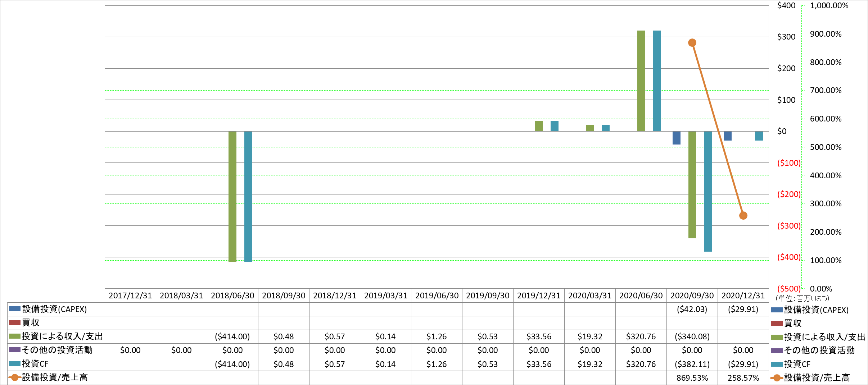The height and width of the screenshot is (385, 868).
Task: Select $0.00 under the 2017/12/31 column
Action: click(130, 350)
